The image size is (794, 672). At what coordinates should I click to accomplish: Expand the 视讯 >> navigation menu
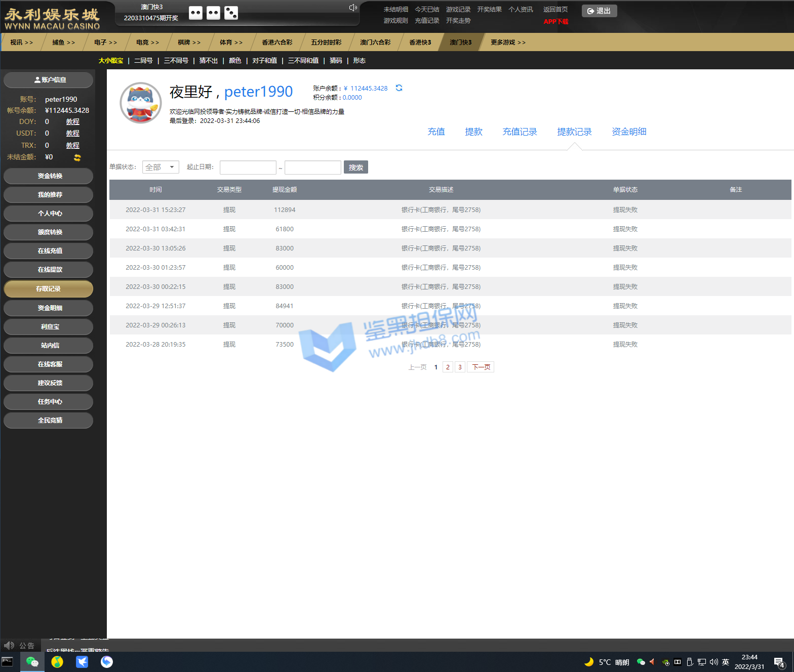coord(21,43)
